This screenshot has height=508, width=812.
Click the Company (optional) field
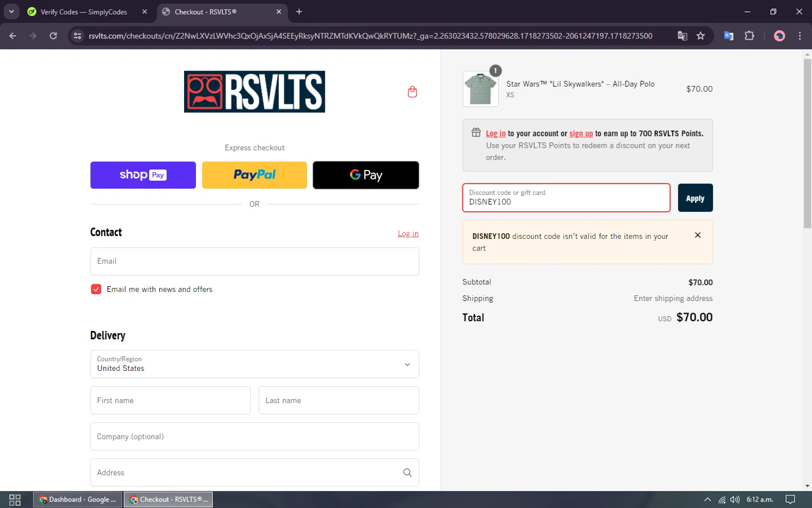point(254,437)
